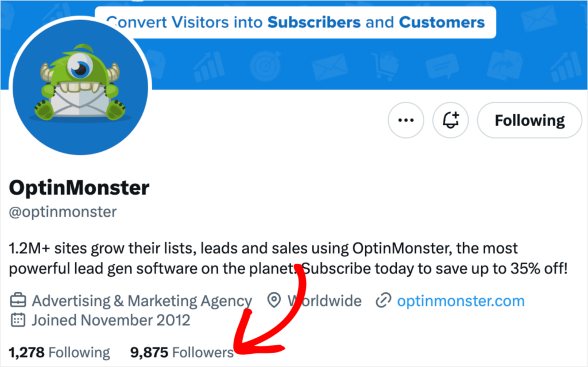Turn on notifications with the bell icon
Image resolution: width=588 pixels, height=367 pixels.
[x=451, y=121]
